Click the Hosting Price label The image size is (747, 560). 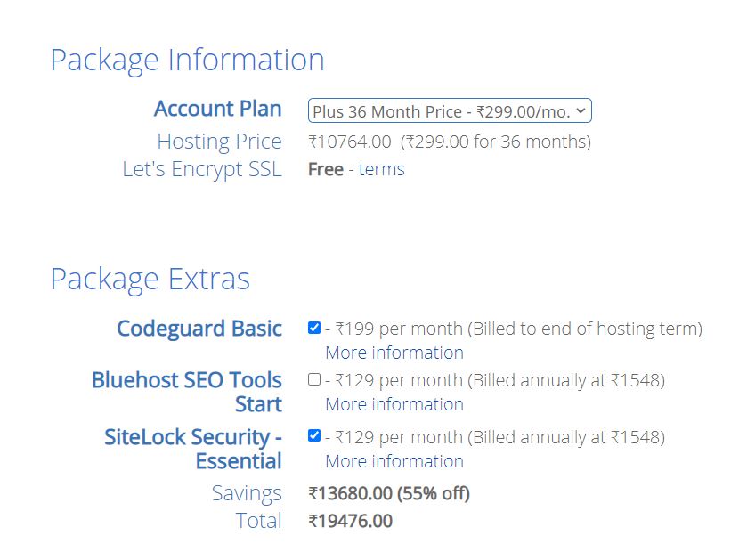point(219,142)
